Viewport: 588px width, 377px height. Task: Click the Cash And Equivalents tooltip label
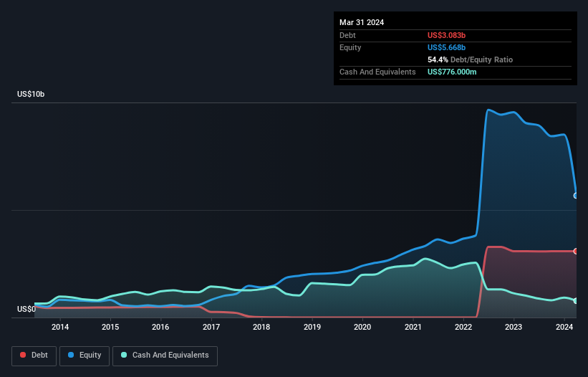coord(377,72)
